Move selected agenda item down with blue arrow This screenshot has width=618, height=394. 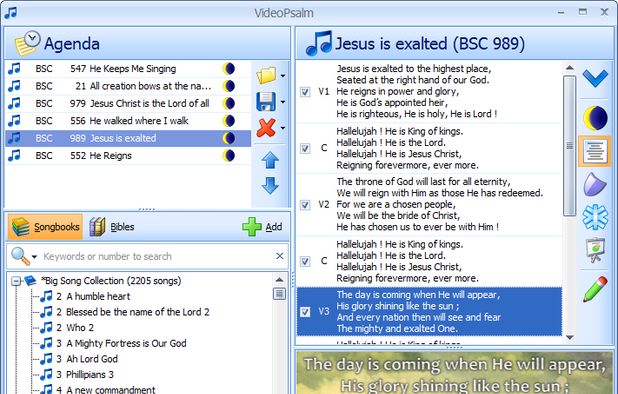coord(270,185)
